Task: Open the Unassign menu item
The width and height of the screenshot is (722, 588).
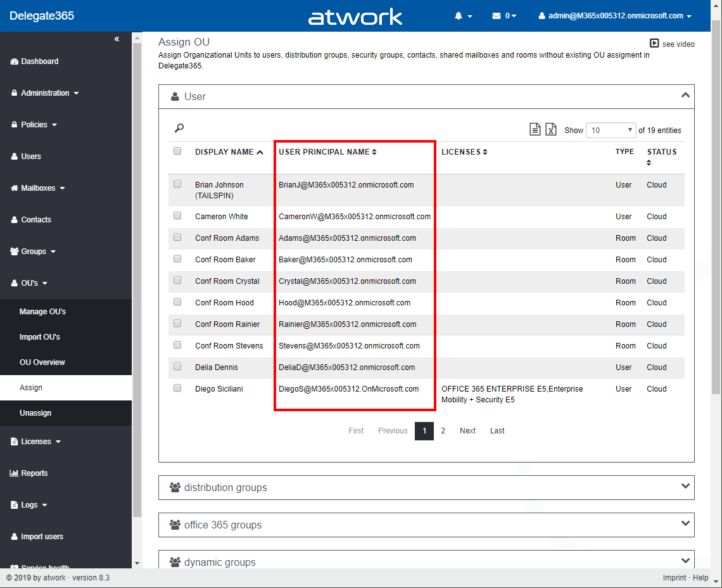Action: pos(35,413)
